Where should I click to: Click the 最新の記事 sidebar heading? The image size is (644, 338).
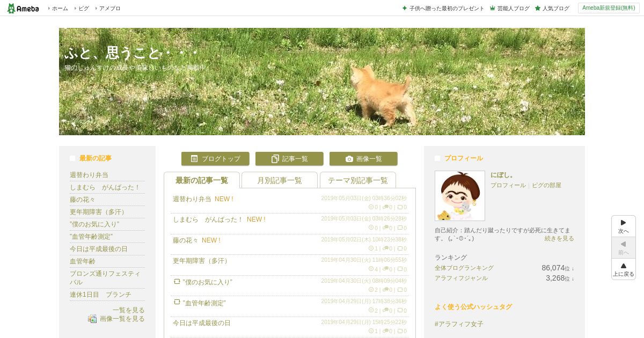(x=96, y=158)
